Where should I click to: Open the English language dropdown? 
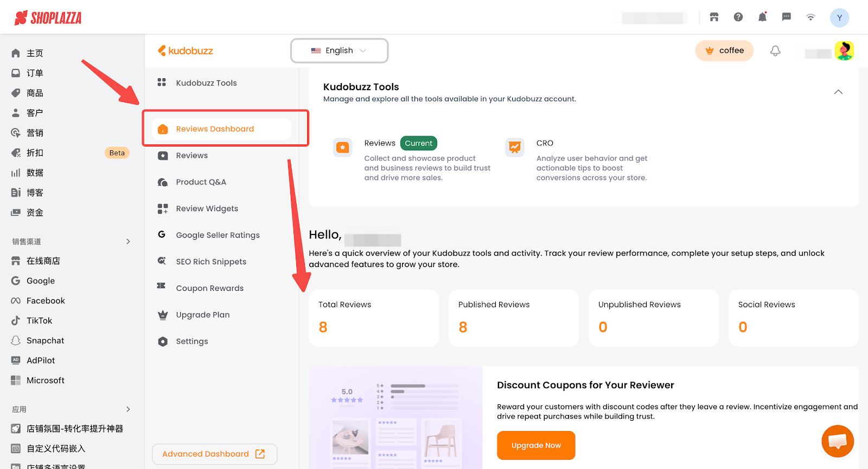[339, 50]
